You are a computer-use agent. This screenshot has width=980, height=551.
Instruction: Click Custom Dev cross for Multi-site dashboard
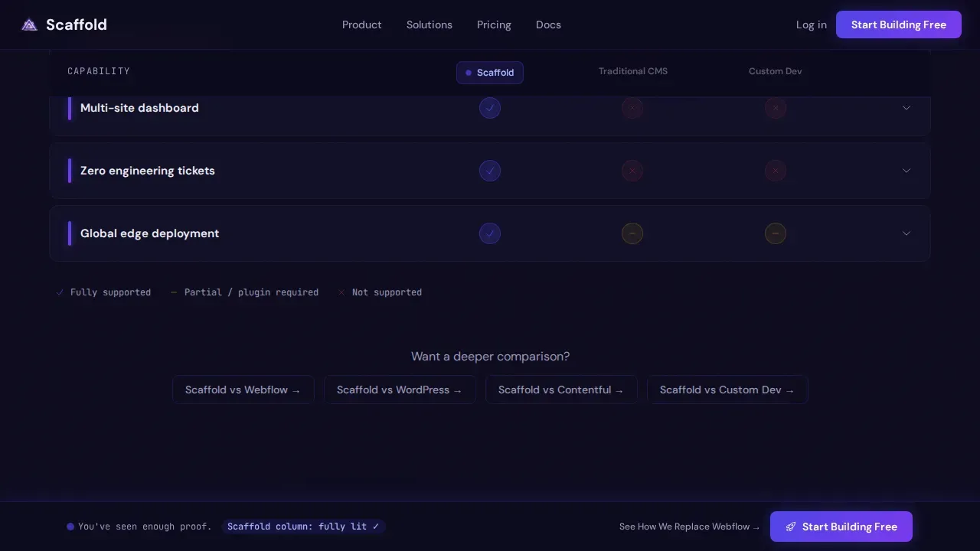(776, 108)
